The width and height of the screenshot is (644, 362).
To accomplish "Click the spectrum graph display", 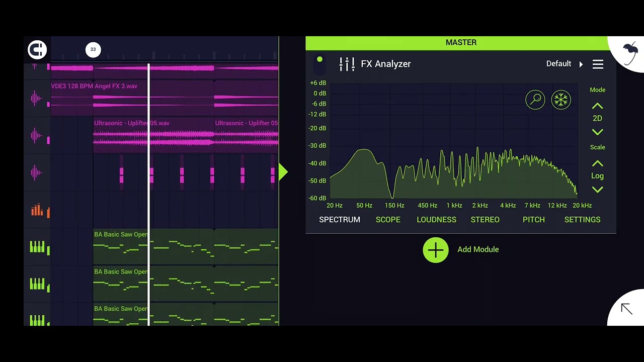I will tap(453, 141).
